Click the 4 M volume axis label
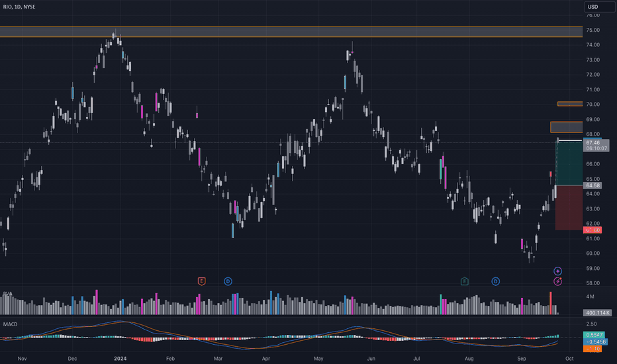The height and width of the screenshot is (364, 617). coord(590,296)
